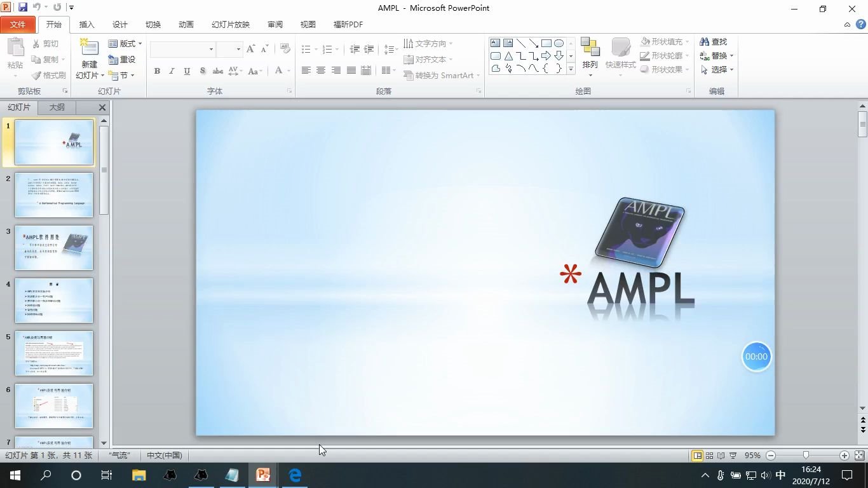Screen dimensions: 868x488
Task: Click the Find (查找) icon
Action: pyautogui.click(x=704, y=41)
